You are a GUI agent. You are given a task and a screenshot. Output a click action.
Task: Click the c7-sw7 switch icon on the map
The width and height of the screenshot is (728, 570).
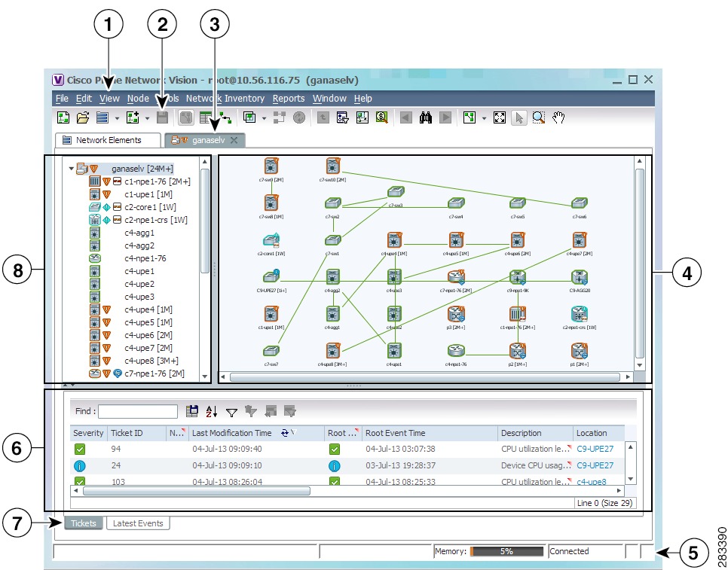pos(271,351)
